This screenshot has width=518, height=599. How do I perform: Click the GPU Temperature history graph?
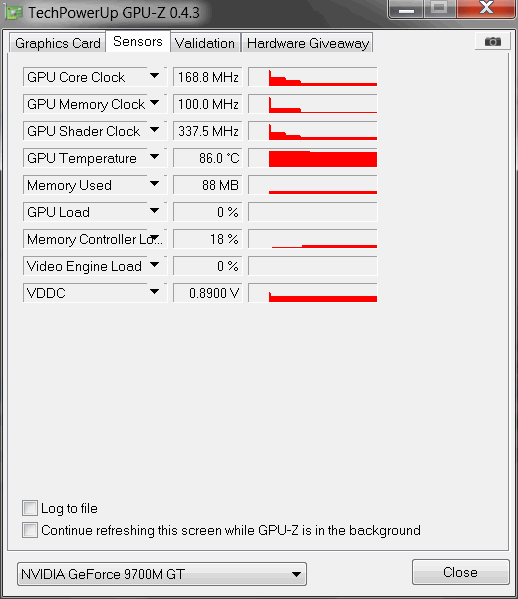click(312, 158)
